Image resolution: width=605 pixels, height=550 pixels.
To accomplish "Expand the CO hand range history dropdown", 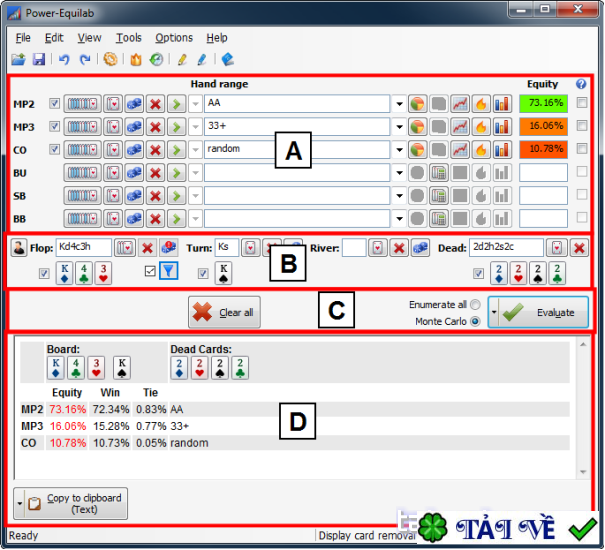I will tap(399, 150).
